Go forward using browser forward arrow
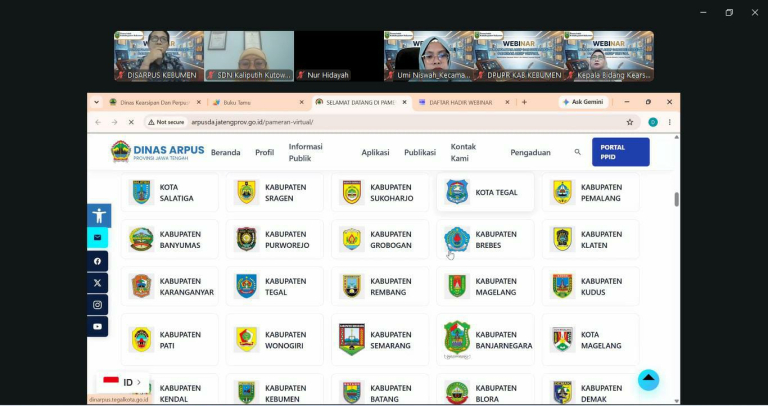This screenshot has height=406, width=768. point(115,122)
